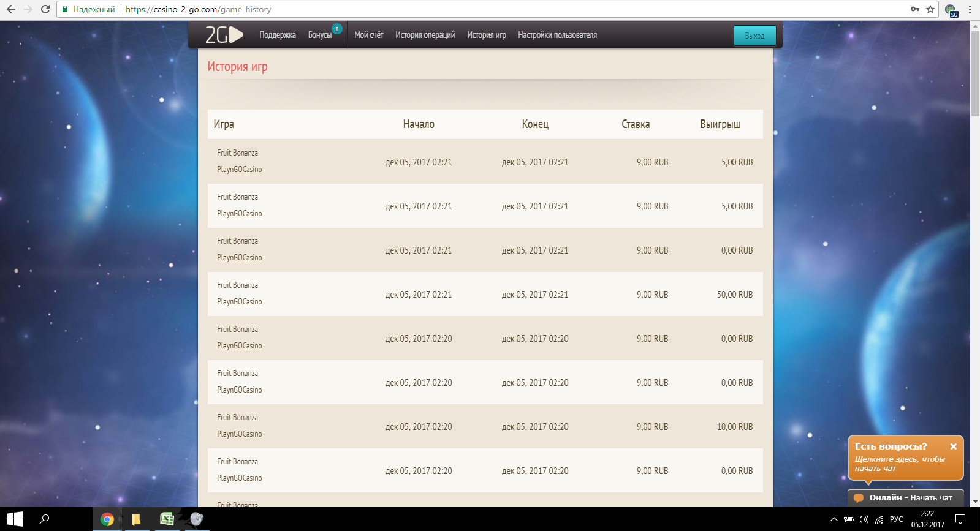Click the 2G casino logo
This screenshot has width=980, height=531.
pyautogui.click(x=224, y=35)
